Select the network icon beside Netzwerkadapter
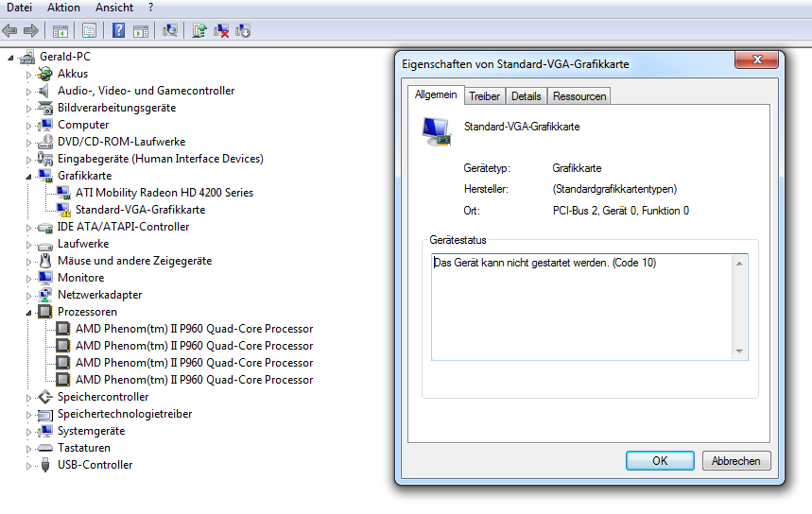 [x=45, y=295]
